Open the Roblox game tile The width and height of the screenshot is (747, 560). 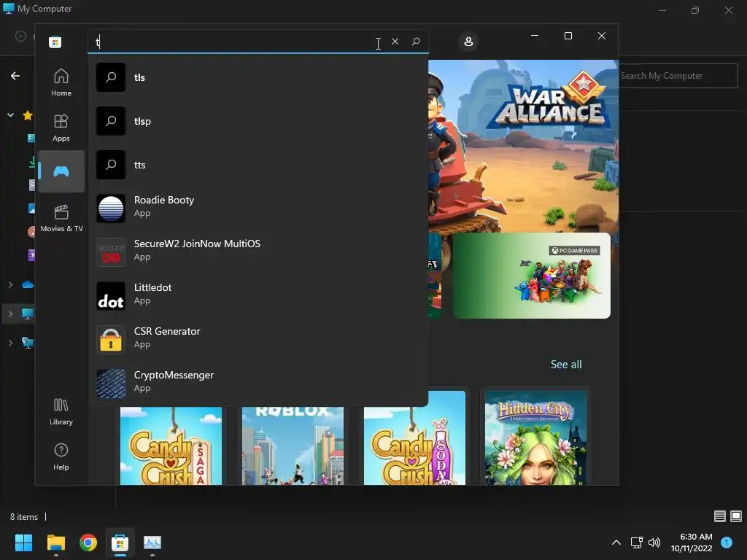coord(293,446)
